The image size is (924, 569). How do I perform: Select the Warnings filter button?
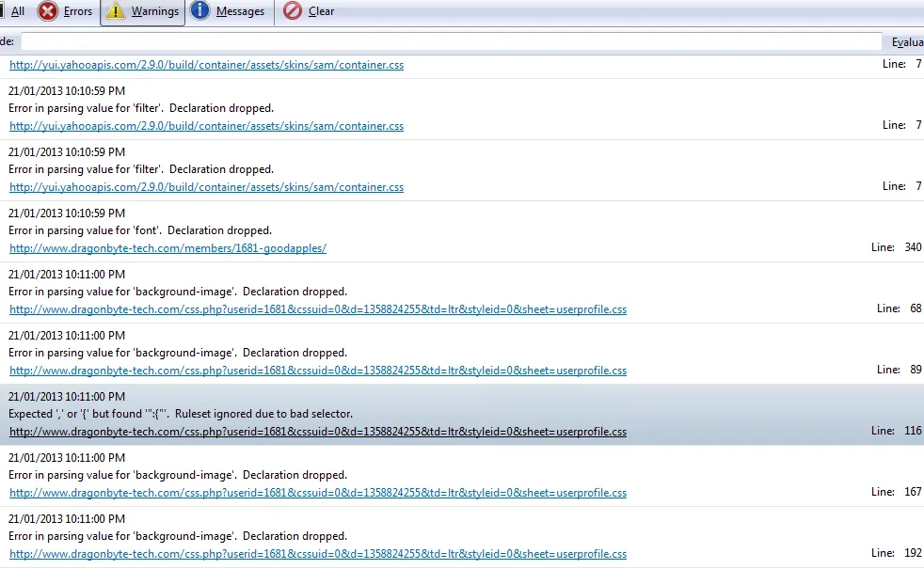143,12
